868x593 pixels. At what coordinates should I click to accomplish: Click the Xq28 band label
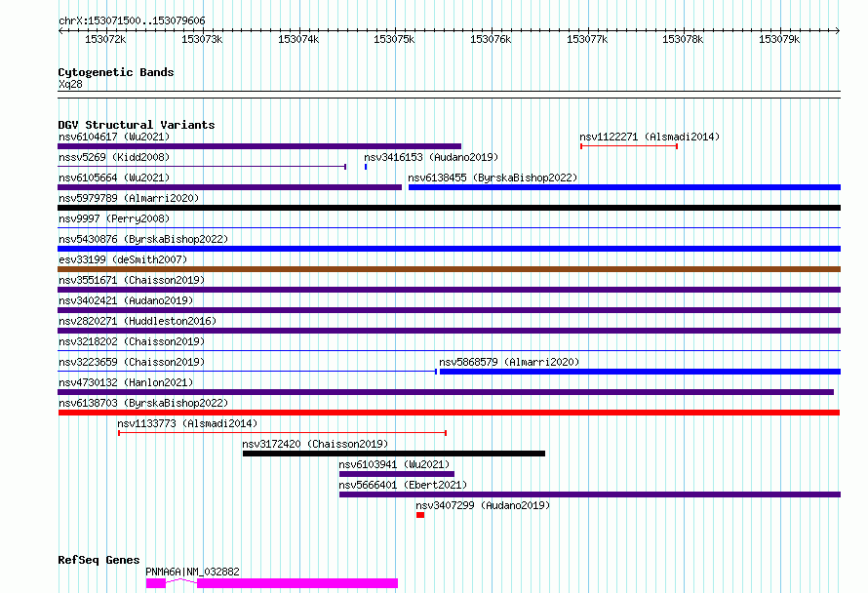70,84
